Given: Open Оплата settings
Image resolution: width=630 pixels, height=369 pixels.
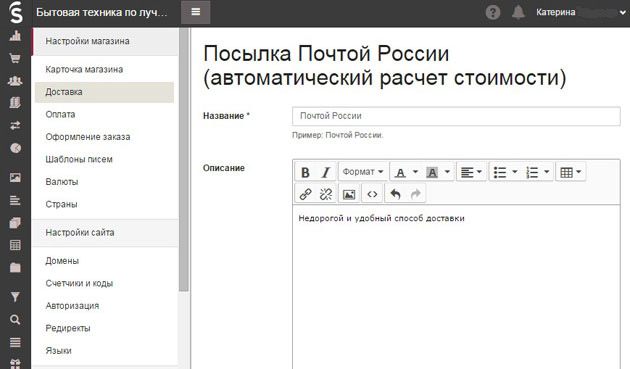Looking at the screenshot, I should 60,114.
